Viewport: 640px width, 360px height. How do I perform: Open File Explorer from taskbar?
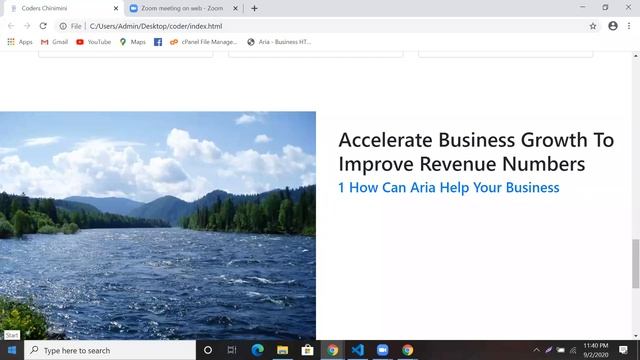point(282,350)
